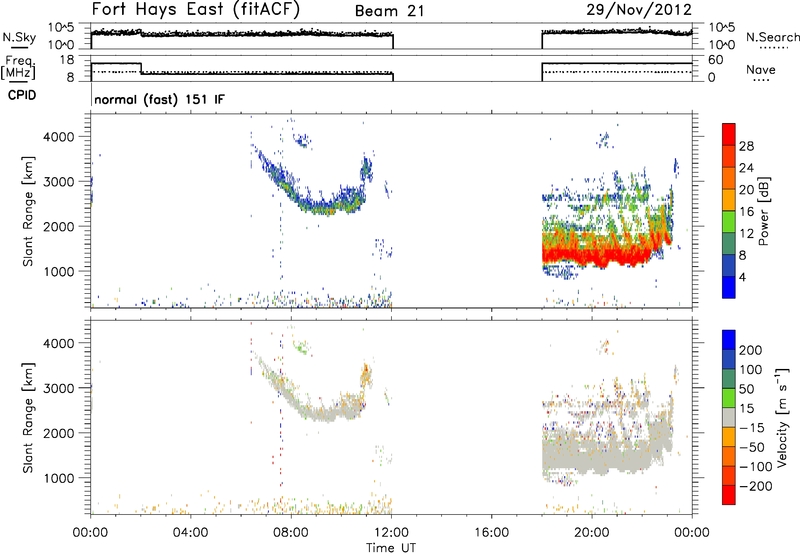Screen dimensions: 800x554
Task: Click the '200' velocity scale value
Action: pos(751,350)
